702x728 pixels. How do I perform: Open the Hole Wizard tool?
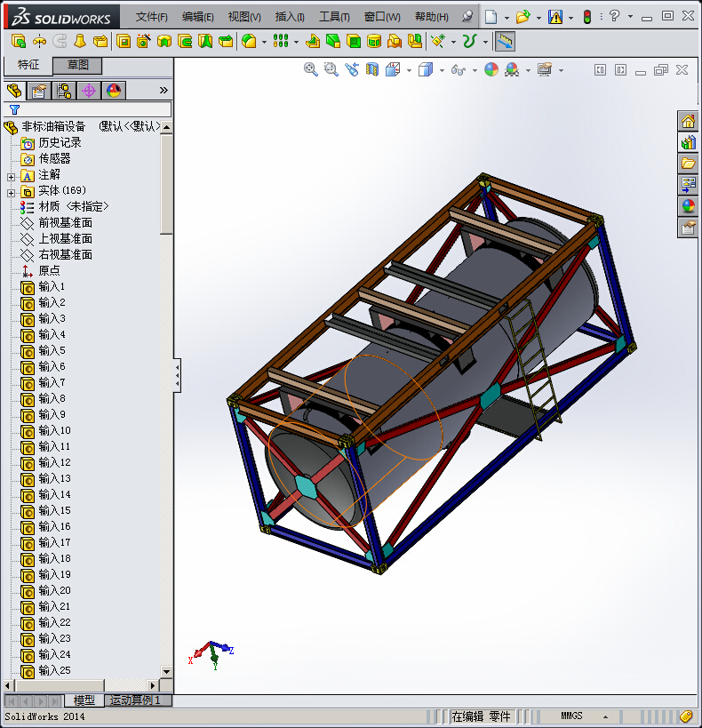tap(143, 42)
